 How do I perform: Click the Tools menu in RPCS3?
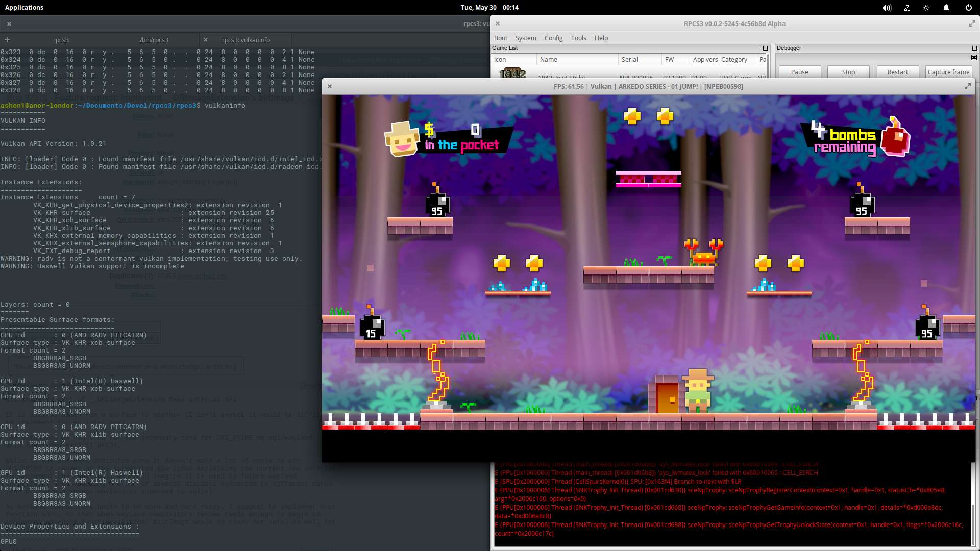577,38
